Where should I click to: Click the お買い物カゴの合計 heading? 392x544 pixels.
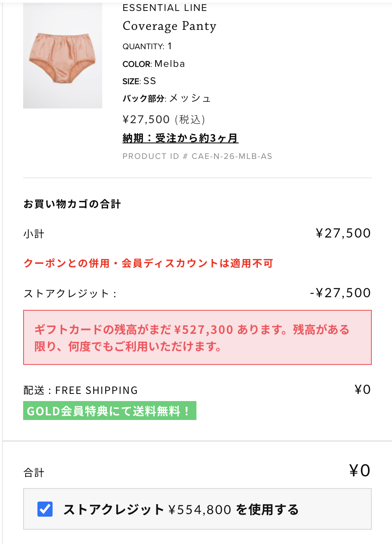click(72, 204)
